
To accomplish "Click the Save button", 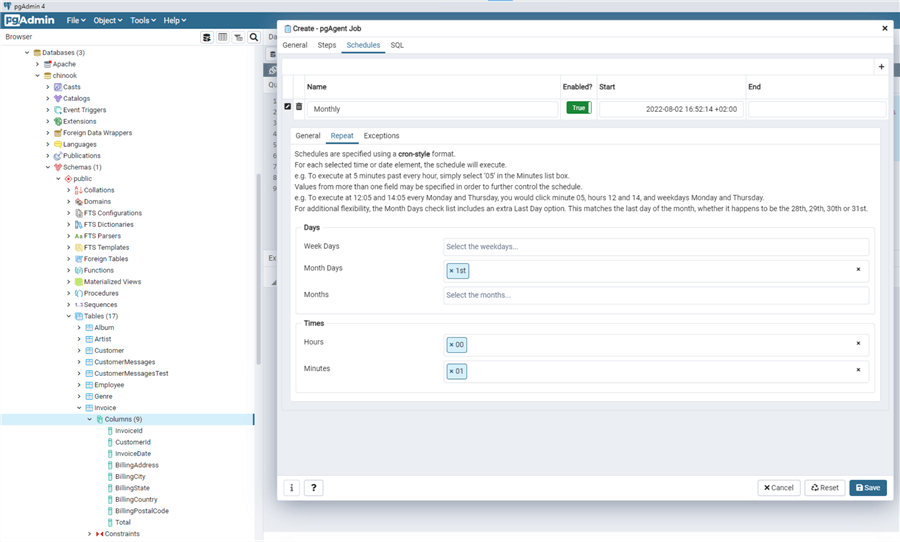I will click(x=867, y=487).
